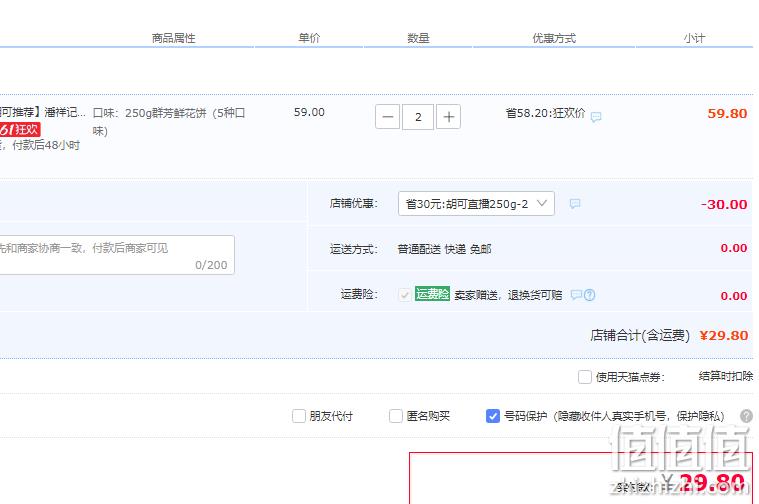Screen dimensions: 759x504
Task: Click the -30.00 store discount amount
Action: pos(724,204)
